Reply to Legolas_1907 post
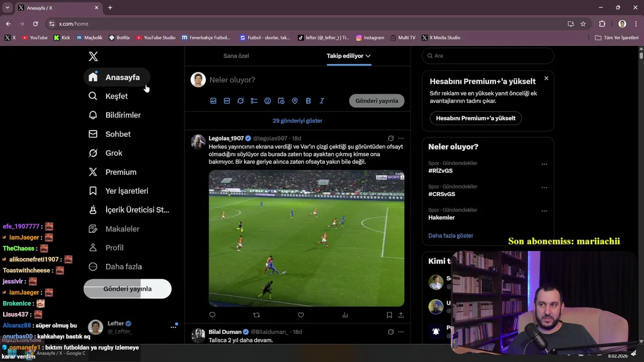Screen dimensions: 644x362 [x=212, y=315]
